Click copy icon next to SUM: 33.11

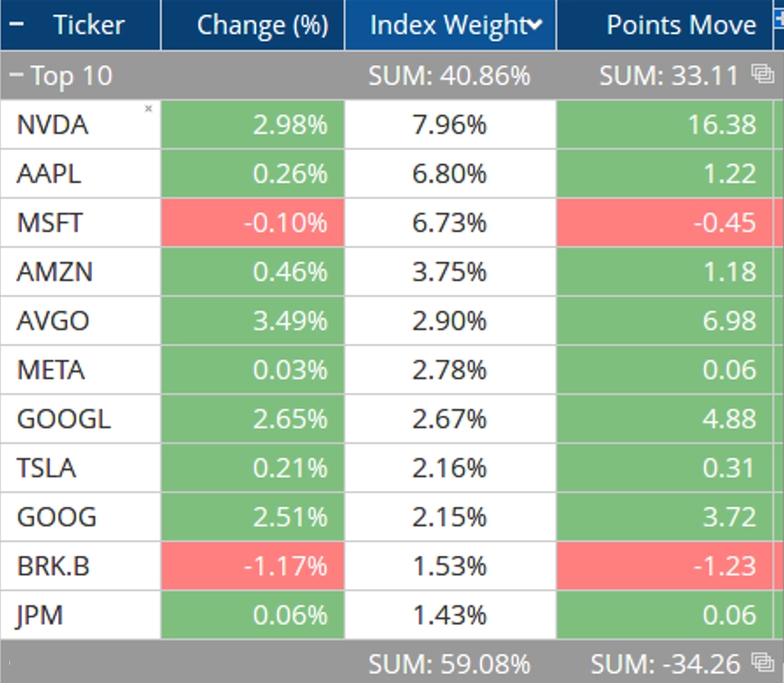pos(762,75)
